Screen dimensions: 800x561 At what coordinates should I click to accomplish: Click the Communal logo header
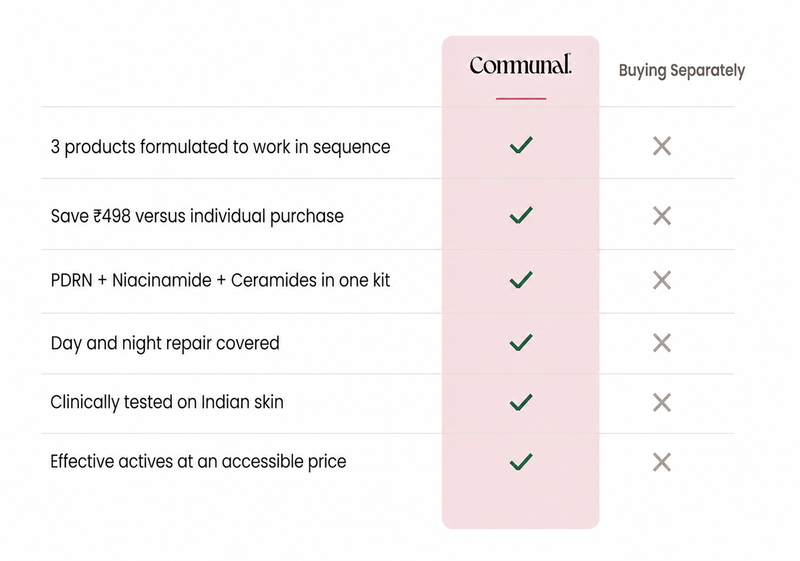[x=520, y=65]
